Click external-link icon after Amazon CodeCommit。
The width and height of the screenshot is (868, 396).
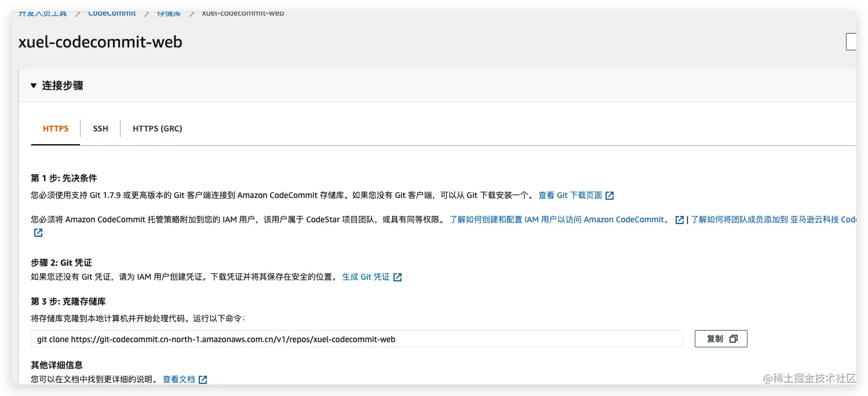[680, 220]
